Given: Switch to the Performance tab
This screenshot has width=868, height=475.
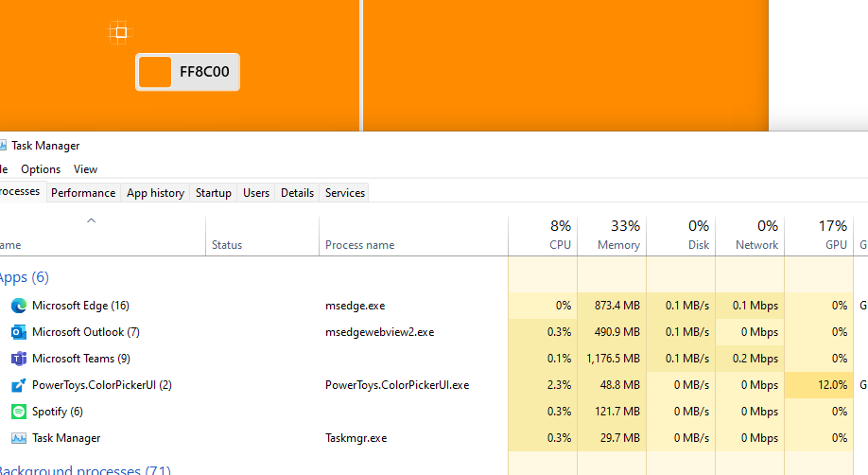Looking at the screenshot, I should (x=83, y=193).
